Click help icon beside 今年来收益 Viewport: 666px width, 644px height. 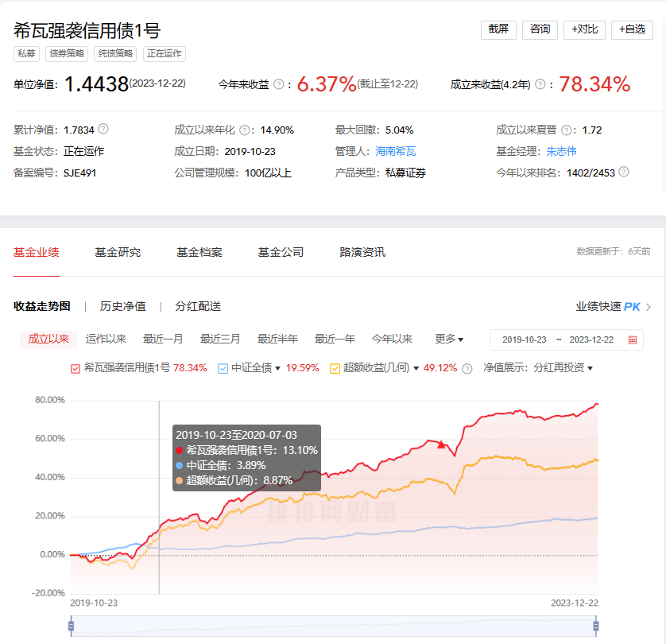pos(279,84)
